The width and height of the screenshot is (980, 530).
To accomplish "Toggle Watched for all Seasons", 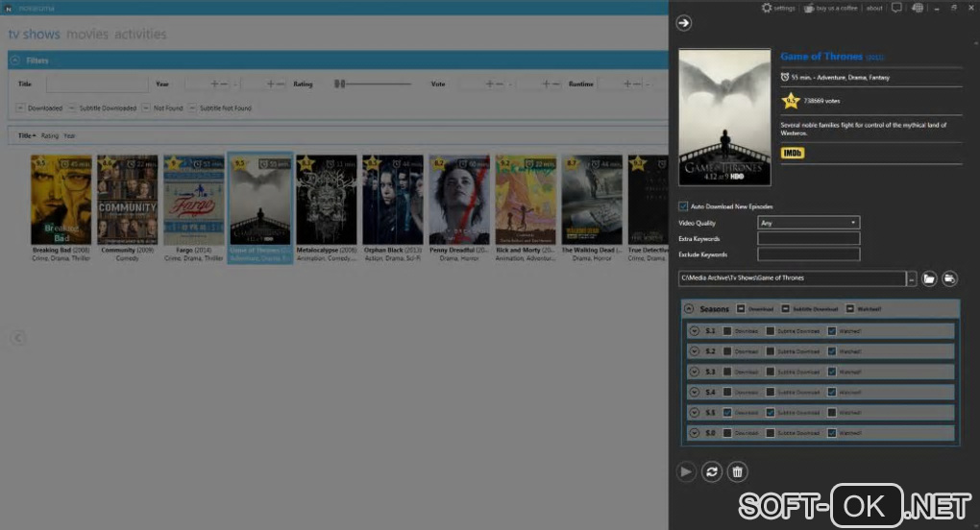I will click(850, 308).
